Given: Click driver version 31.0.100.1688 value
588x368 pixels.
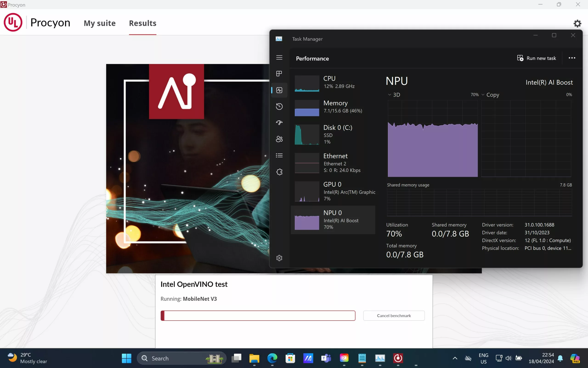Looking at the screenshot, I should point(539,225).
